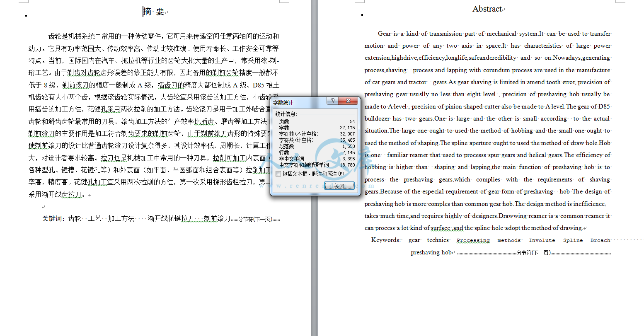The image size is (644, 336).
Task: Close the 字数统计 dialog with the X
Action: pyautogui.click(x=348, y=101)
